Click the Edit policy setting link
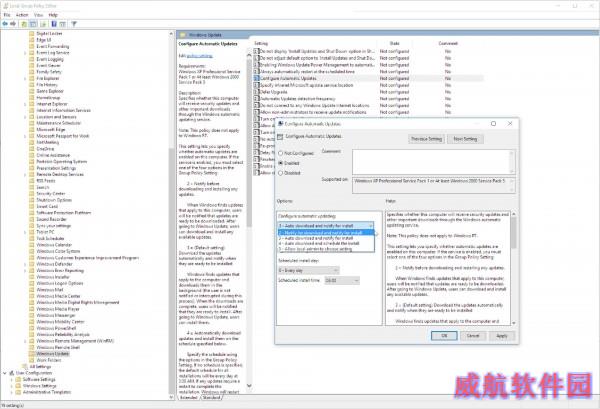Screen dimensions: 600x409 199,56
